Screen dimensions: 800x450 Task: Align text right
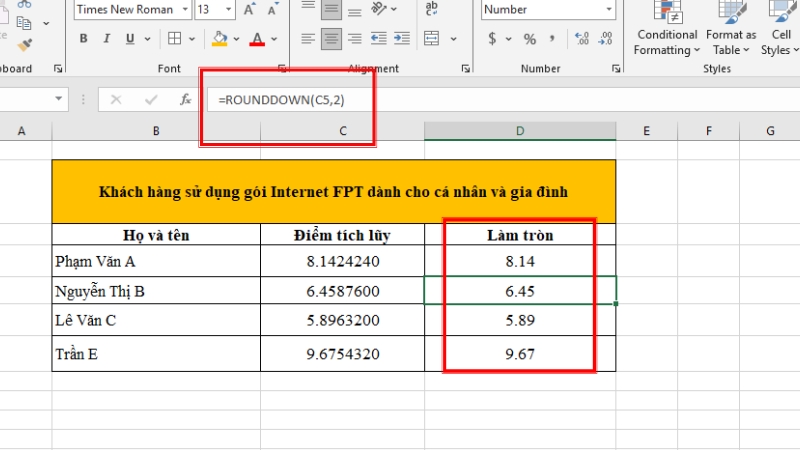[355, 39]
